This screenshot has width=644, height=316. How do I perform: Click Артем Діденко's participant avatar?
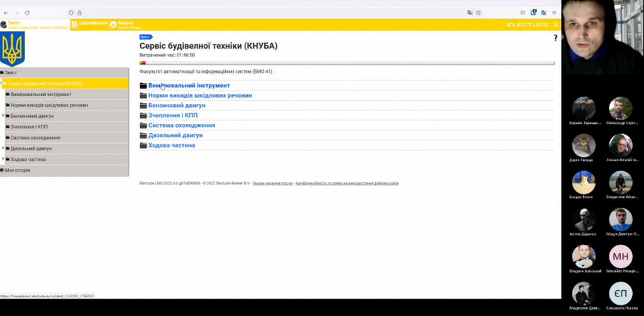pyautogui.click(x=584, y=220)
